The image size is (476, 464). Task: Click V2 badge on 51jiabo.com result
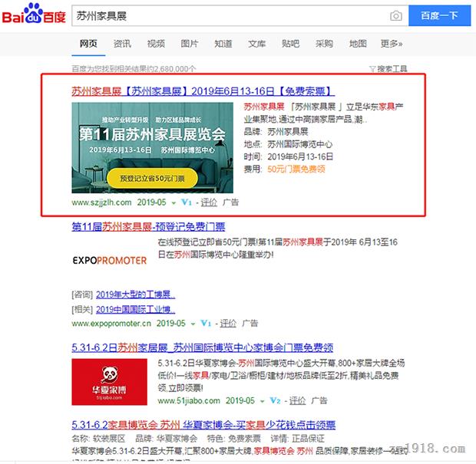click(x=275, y=400)
